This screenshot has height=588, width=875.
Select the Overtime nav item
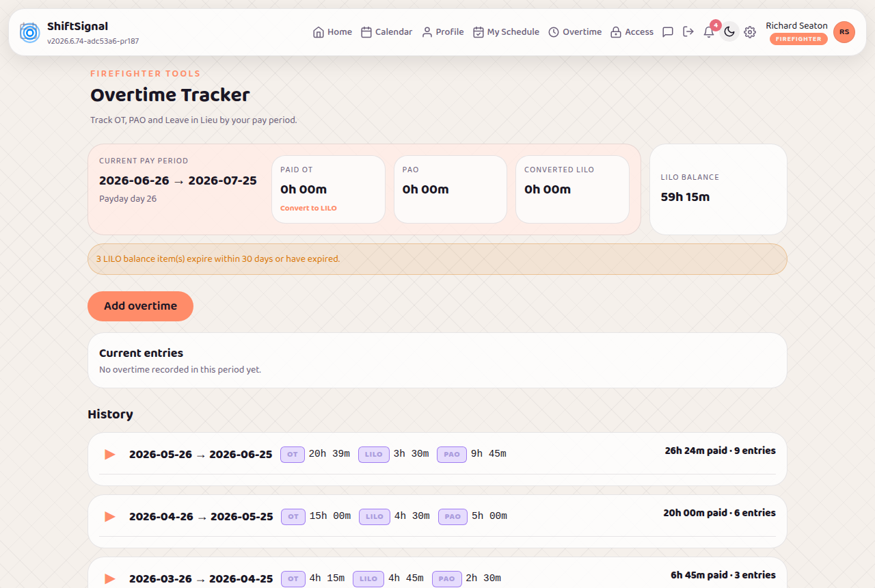(575, 32)
